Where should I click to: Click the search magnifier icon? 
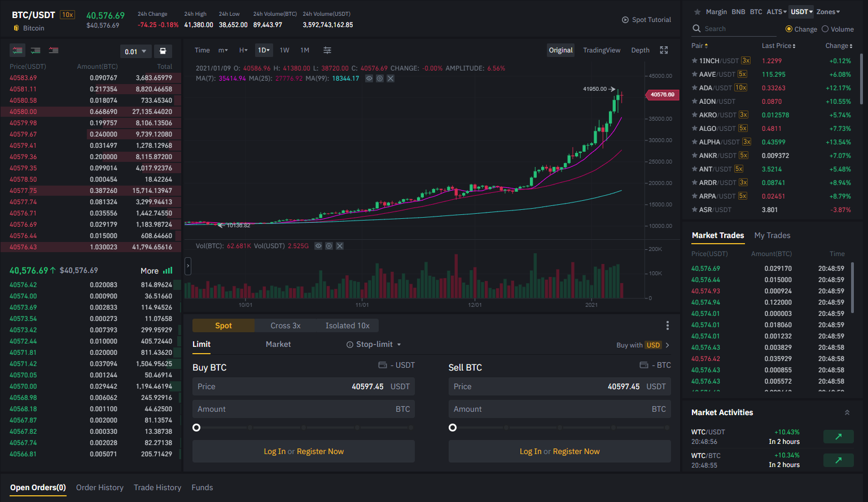pos(696,29)
